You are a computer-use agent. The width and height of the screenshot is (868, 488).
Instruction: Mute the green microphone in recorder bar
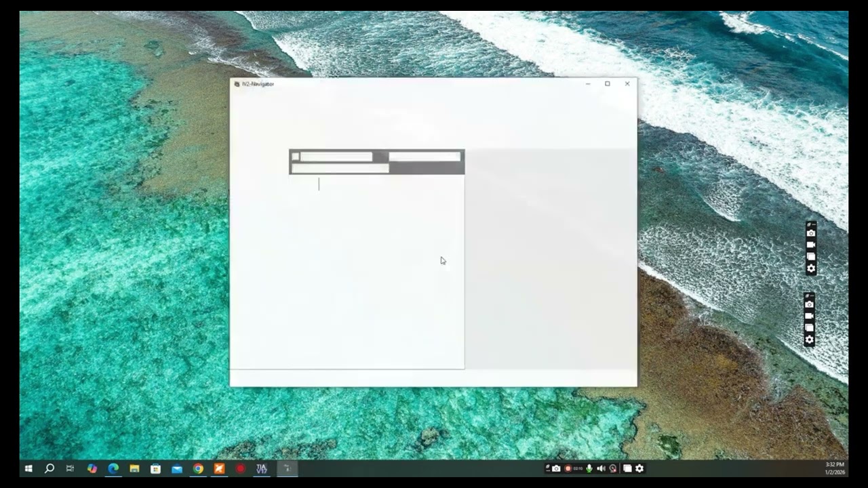pos(589,468)
